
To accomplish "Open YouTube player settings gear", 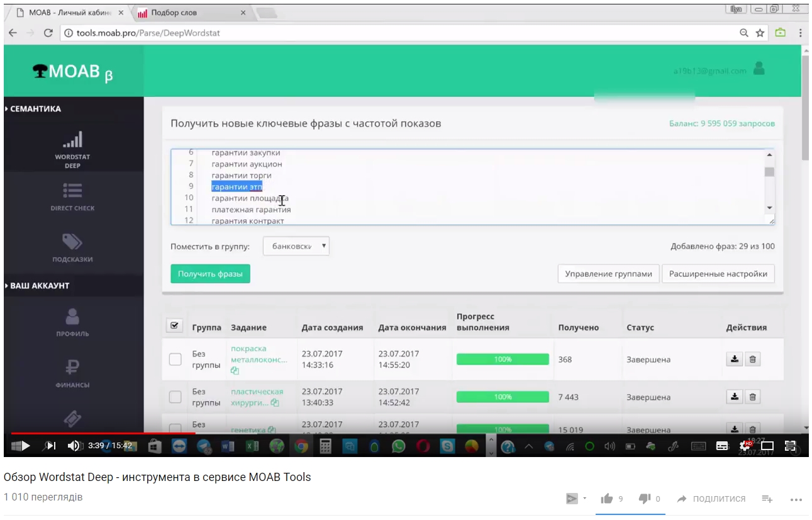I will [x=745, y=446].
